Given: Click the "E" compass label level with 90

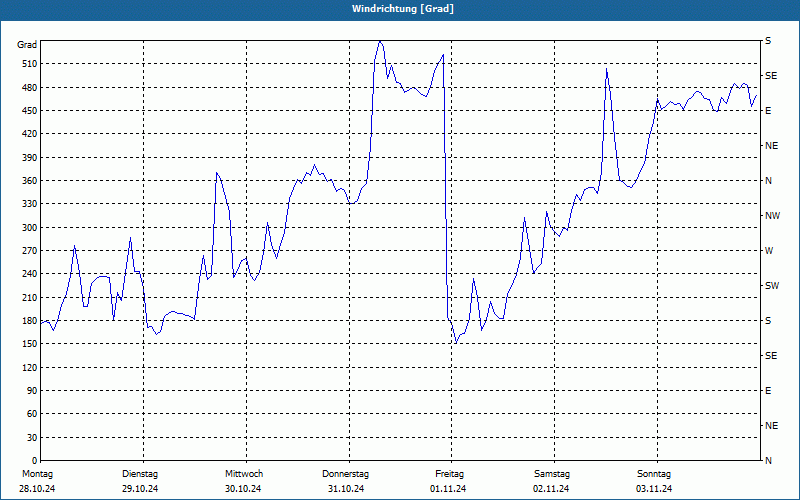Looking at the screenshot, I should point(768,391).
